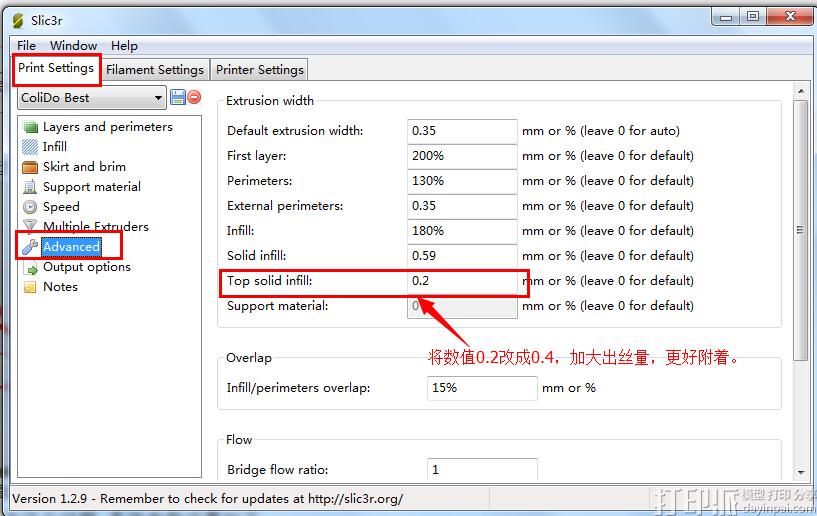Image resolution: width=817 pixels, height=516 pixels.
Task: Click the Multiple Extruders funnel icon
Action: tap(30, 225)
